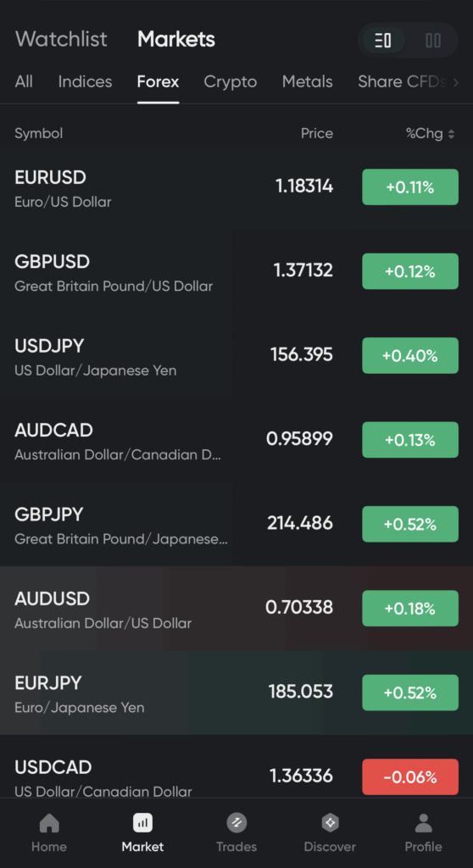
Task: Open the Share CFDs category tab
Action: 403,82
